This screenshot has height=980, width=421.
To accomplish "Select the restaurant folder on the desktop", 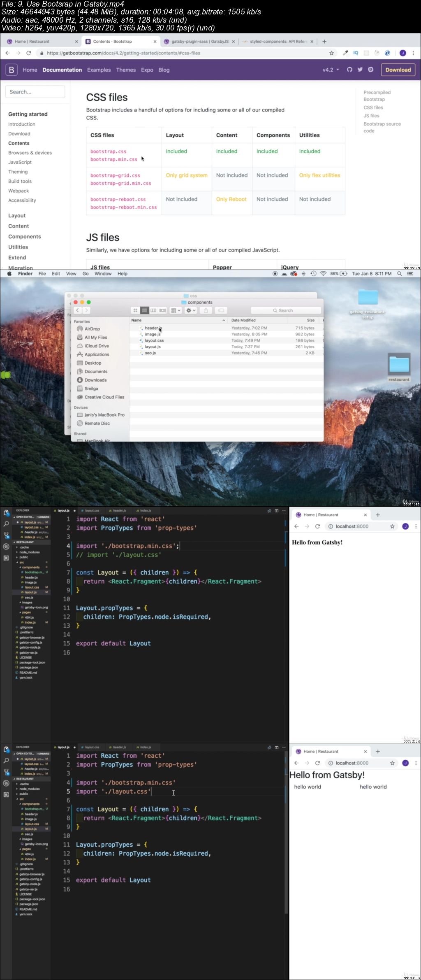I will click(399, 368).
